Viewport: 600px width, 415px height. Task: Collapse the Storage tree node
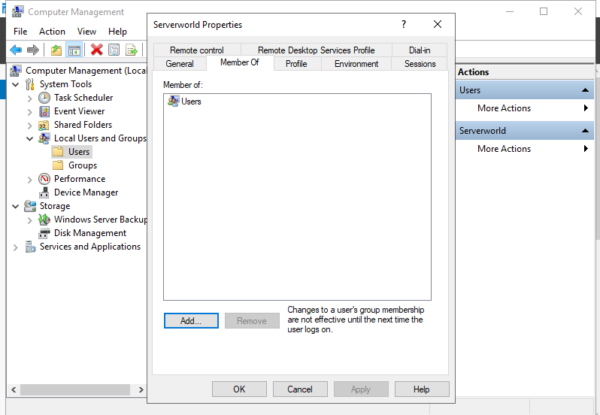click(15, 207)
